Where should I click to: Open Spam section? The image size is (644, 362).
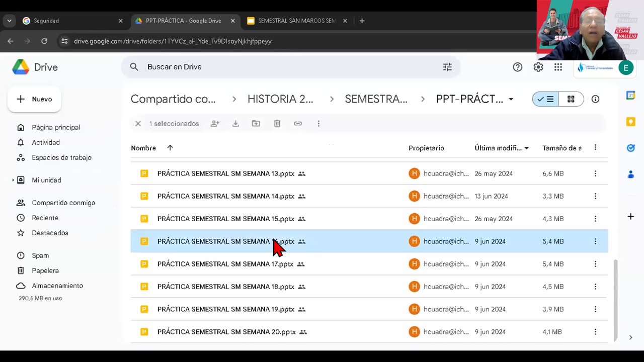click(x=40, y=255)
